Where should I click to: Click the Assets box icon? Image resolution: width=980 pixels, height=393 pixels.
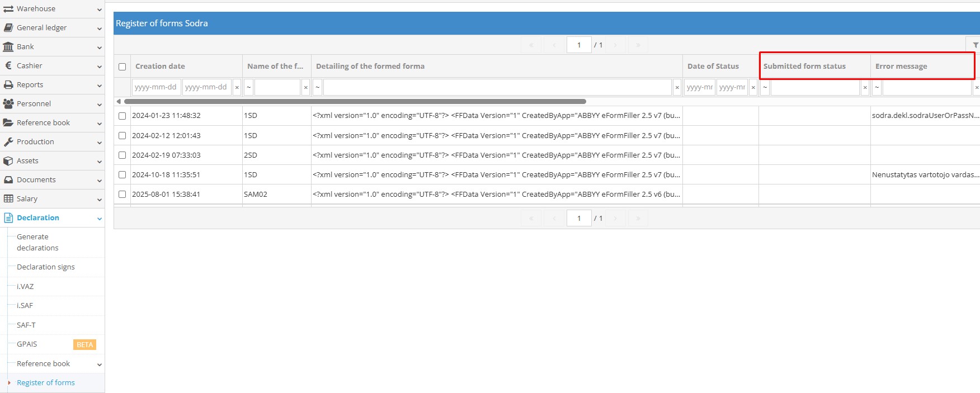coord(8,161)
